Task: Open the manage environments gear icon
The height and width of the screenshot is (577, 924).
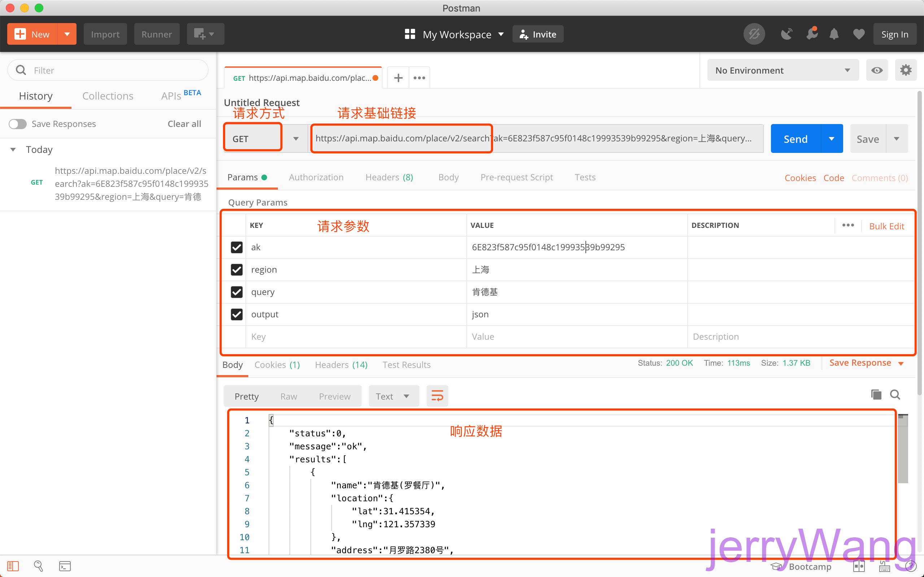Action: 905,70
